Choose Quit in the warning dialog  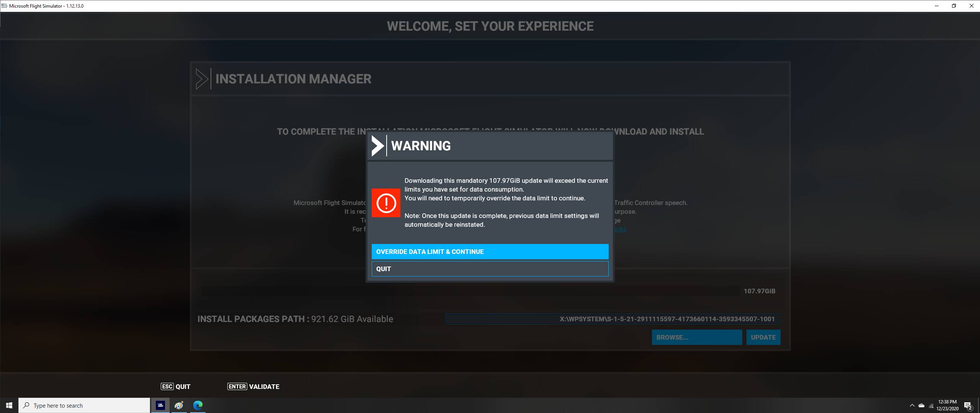pos(490,269)
